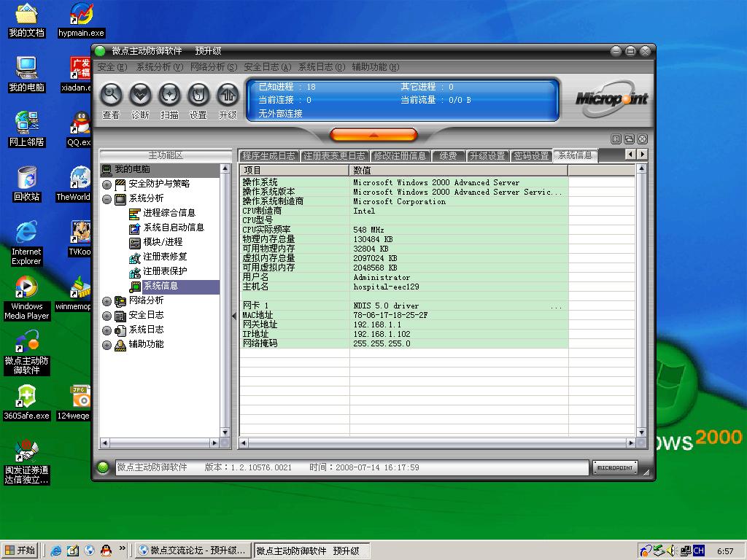Click the 升级 (upgrade) toolbar icon
Image resolution: width=747 pixels, height=560 pixels.
pos(228,96)
